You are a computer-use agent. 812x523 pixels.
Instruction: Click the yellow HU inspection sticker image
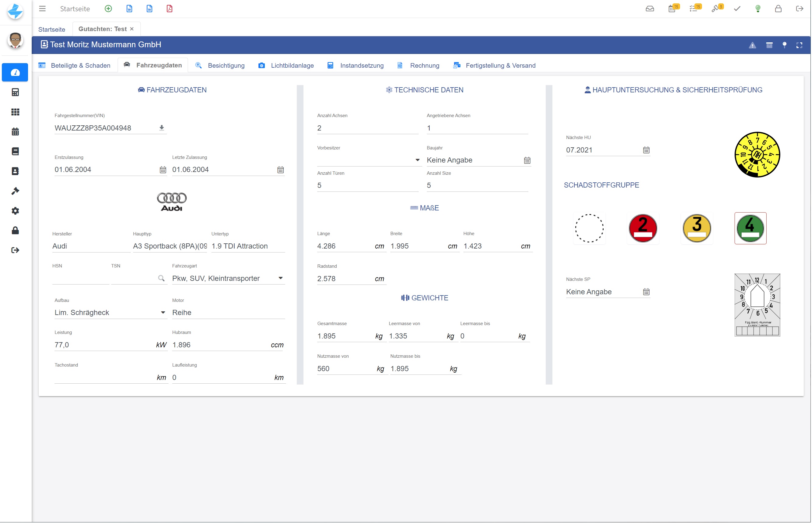[x=757, y=155]
